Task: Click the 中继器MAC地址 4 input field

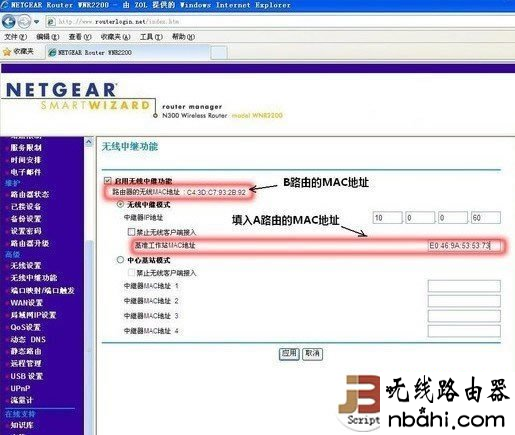Action: 464,331
